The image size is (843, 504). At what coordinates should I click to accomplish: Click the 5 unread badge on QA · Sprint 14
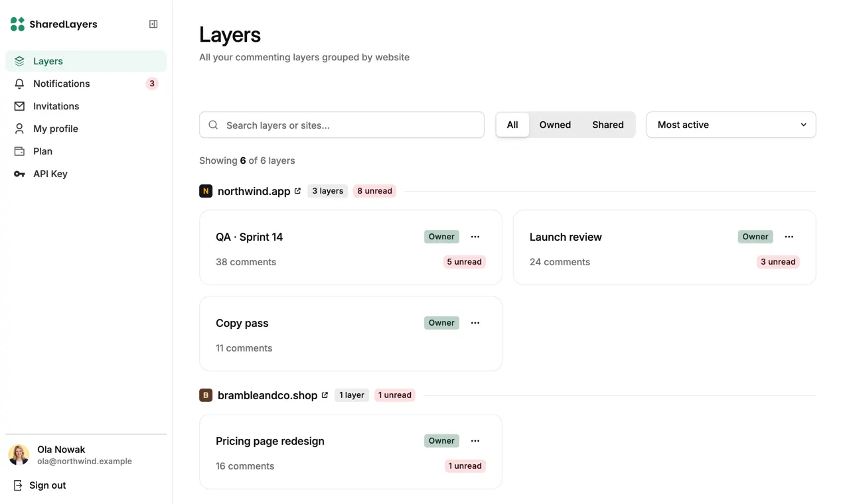tap(465, 262)
